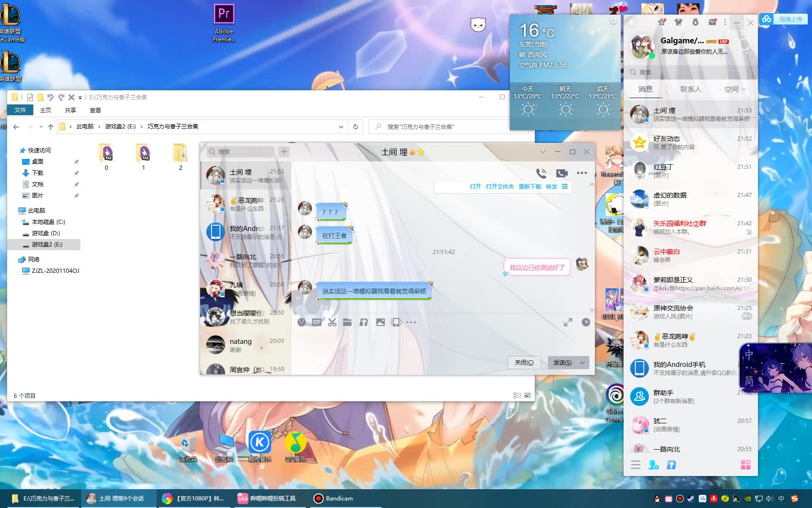
Task: Start a voice call with 土间 埋
Action: pyautogui.click(x=541, y=173)
